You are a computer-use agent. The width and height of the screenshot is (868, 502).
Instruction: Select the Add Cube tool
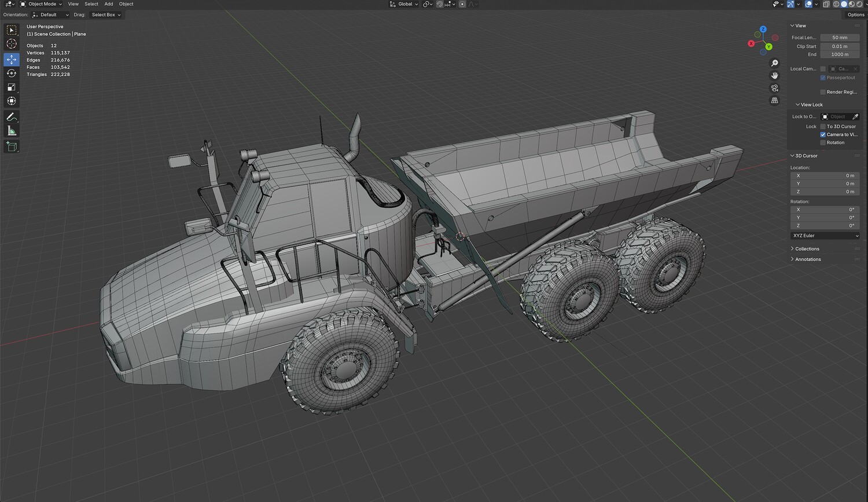coord(12,146)
